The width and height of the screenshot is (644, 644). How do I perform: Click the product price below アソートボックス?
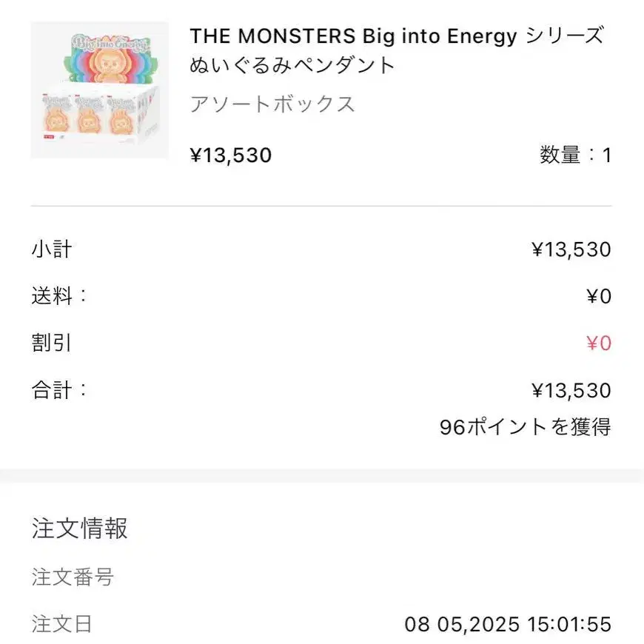[231, 155]
